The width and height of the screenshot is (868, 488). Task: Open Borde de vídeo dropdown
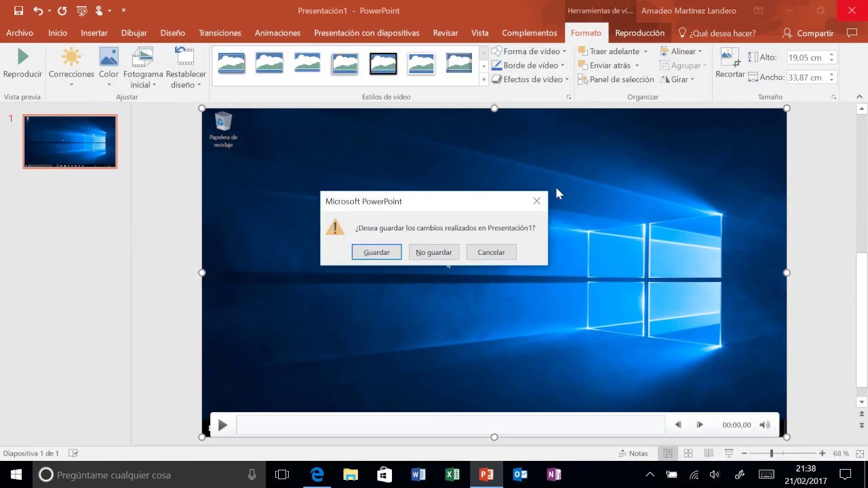tap(528, 66)
